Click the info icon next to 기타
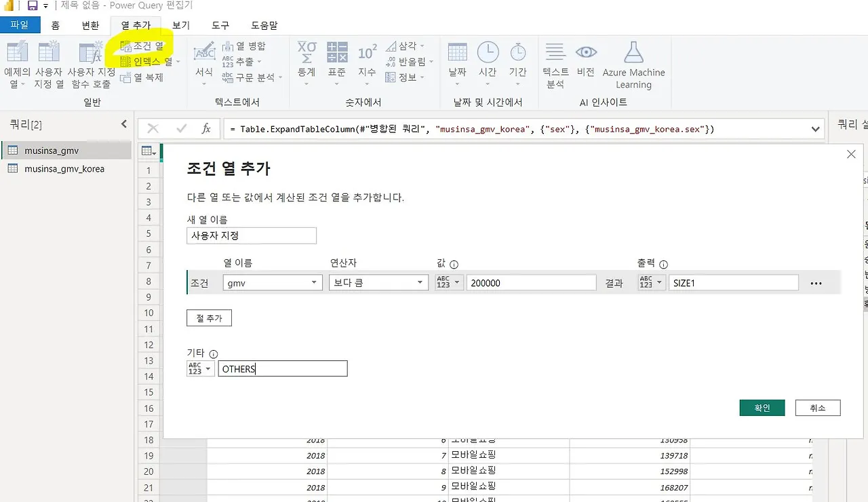Viewport: 868px width, 502px height. click(x=214, y=354)
